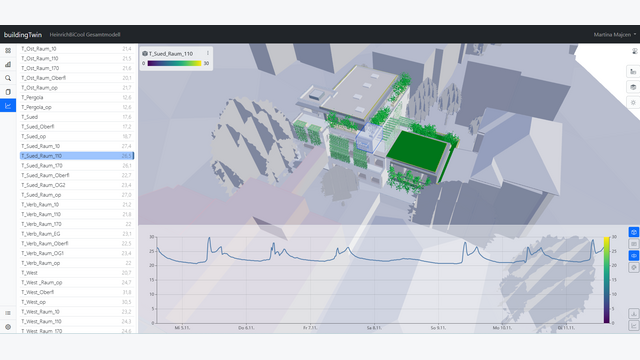This screenshot has width=640, height=360.
Task: Click the user avatar icon in 3D view
Action: tap(634, 51)
